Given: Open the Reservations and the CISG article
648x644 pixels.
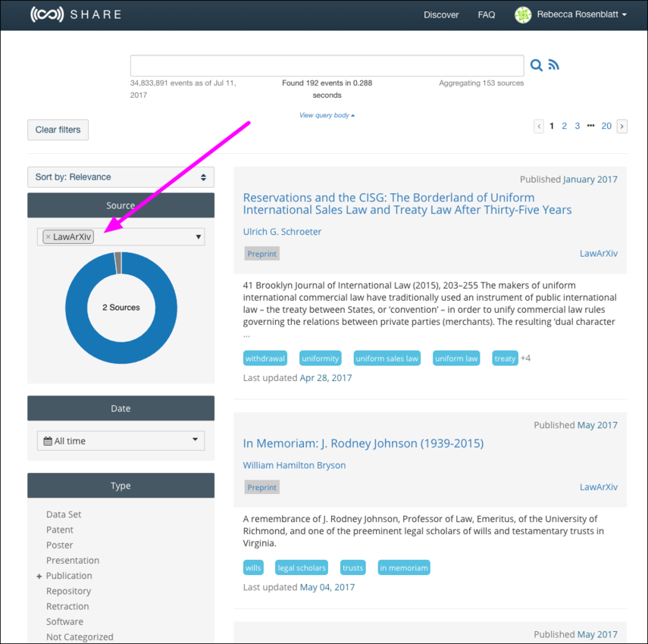Looking at the screenshot, I should (x=407, y=204).
